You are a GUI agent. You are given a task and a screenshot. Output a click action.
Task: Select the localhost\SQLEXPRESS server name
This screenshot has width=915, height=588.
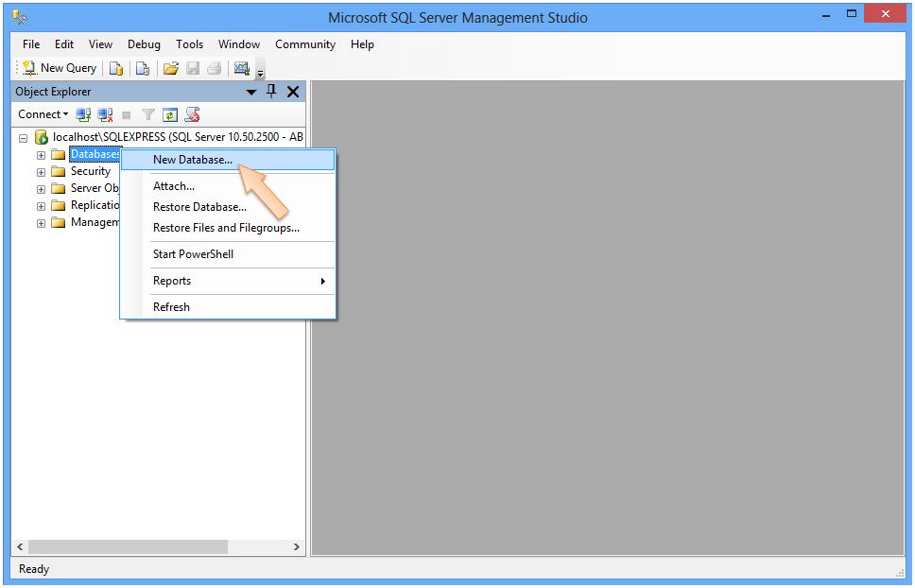click(x=178, y=137)
